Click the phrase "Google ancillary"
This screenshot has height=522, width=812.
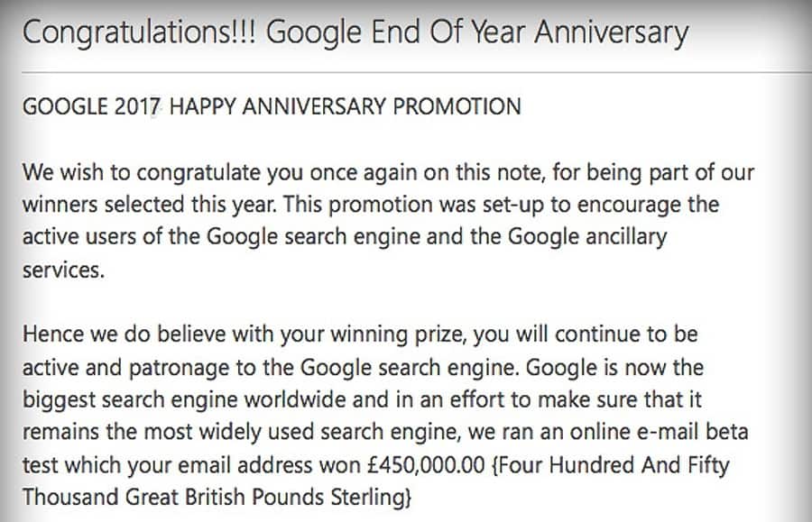pyautogui.click(x=587, y=237)
